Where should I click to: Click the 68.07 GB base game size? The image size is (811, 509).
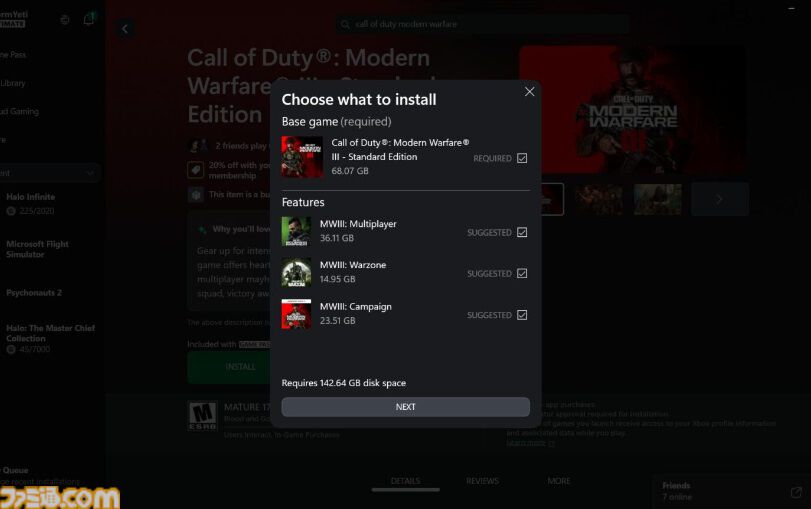click(350, 171)
